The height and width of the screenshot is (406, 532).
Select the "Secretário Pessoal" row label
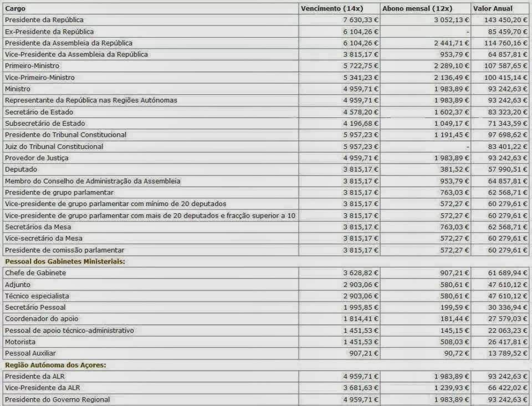tap(35, 307)
